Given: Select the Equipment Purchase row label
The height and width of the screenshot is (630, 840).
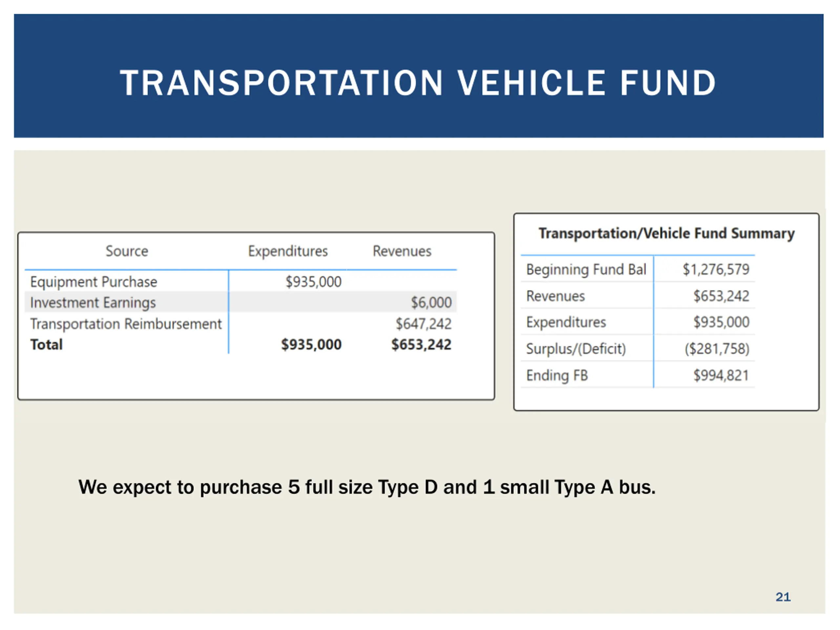Looking at the screenshot, I should 94,282.
